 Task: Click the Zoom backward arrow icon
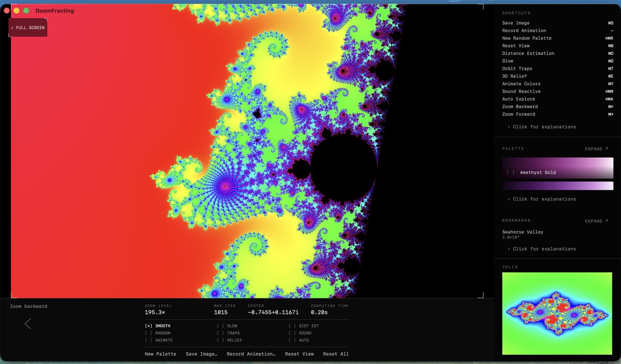point(28,324)
